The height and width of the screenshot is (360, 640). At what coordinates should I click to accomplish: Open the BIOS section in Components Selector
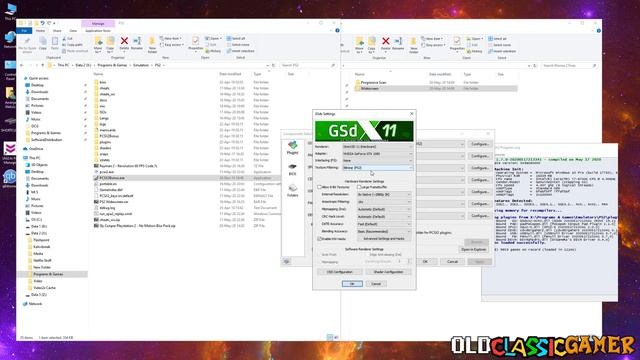[x=292, y=169]
